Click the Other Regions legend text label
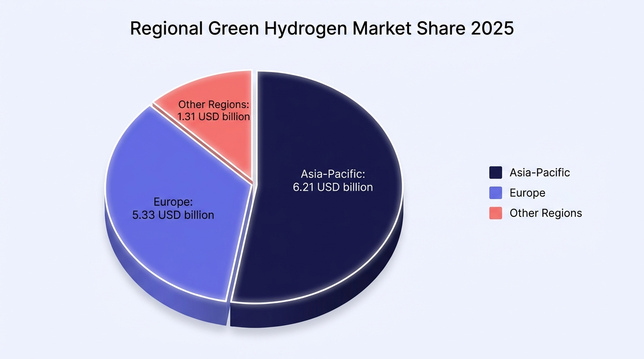The height and width of the screenshot is (359, 644). pyautogui.click(x=546, y=213)
